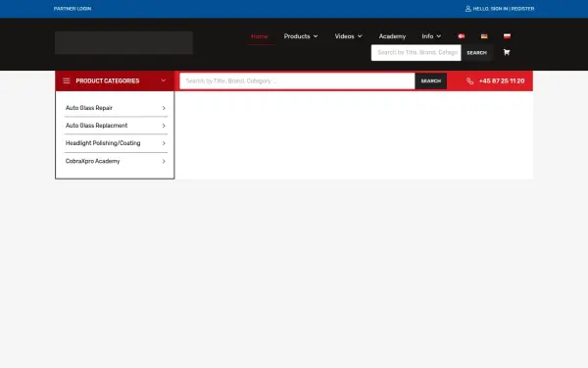Open the Auto Glass Repair category

coord(89,108)
